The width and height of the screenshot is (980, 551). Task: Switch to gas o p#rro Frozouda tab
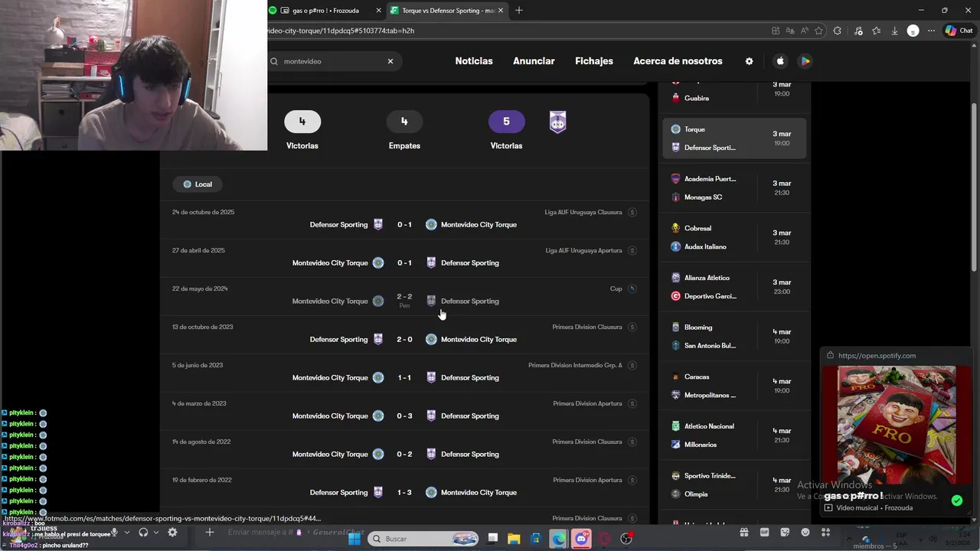[325, 11]
